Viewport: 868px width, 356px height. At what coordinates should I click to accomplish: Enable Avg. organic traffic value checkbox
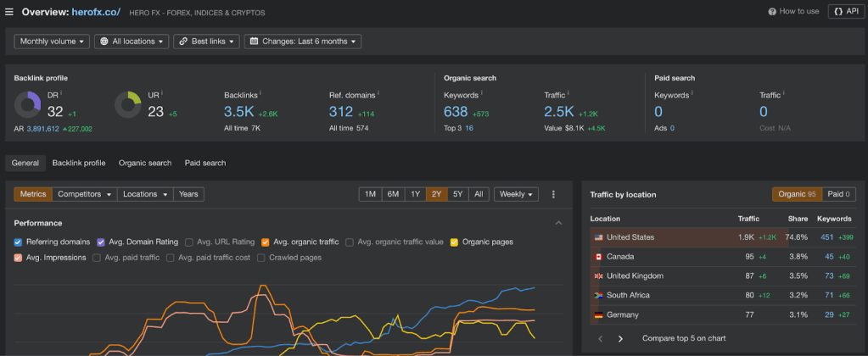click(x=350, y=242)
